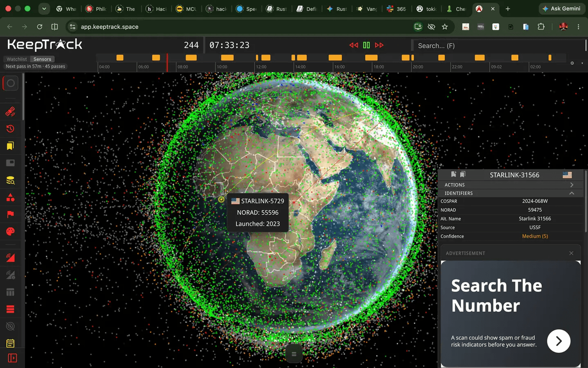Click the plain bookmark icon beside STARLINK-31566
Image resolution: width=588 pixels, height=368 pixels.
463,174
